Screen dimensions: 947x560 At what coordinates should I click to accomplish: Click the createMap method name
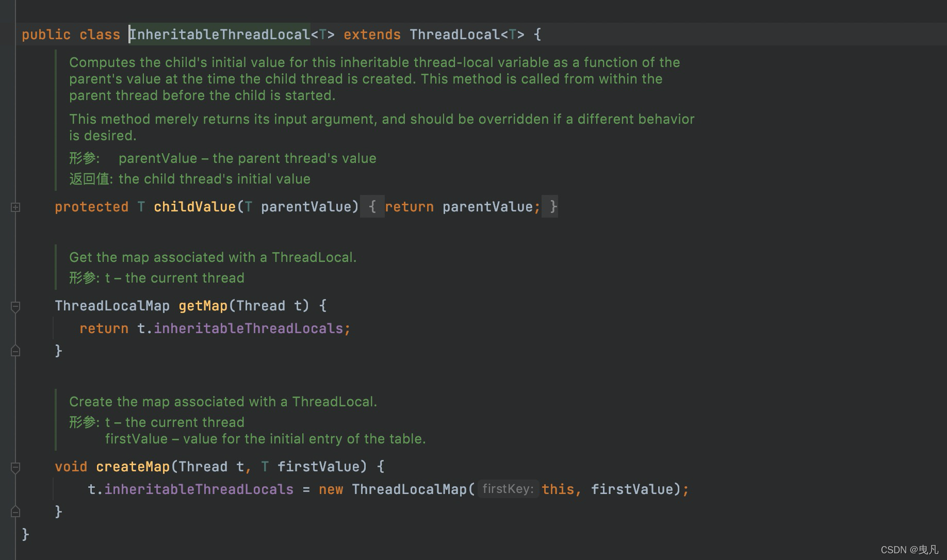tap(133, 467)
